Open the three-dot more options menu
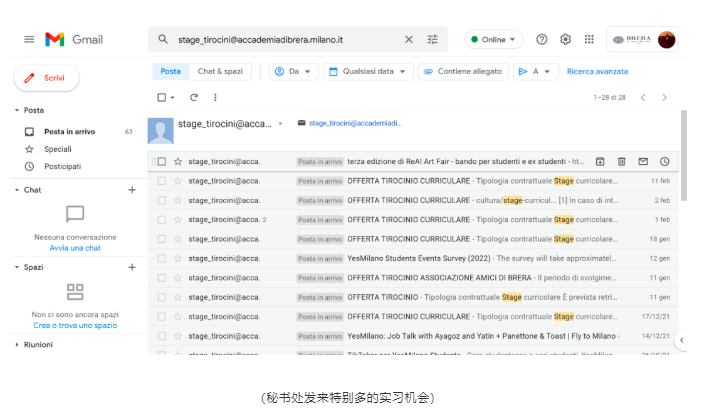Viewport: 711px width, 415px height. 215,98
